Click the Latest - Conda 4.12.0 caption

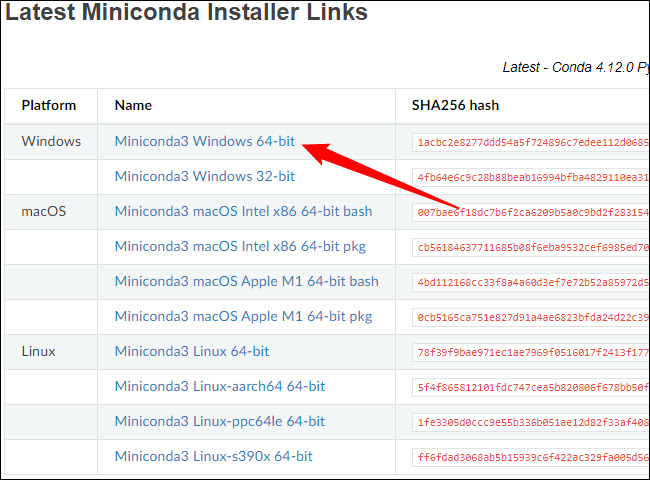(x=575, y=67)
